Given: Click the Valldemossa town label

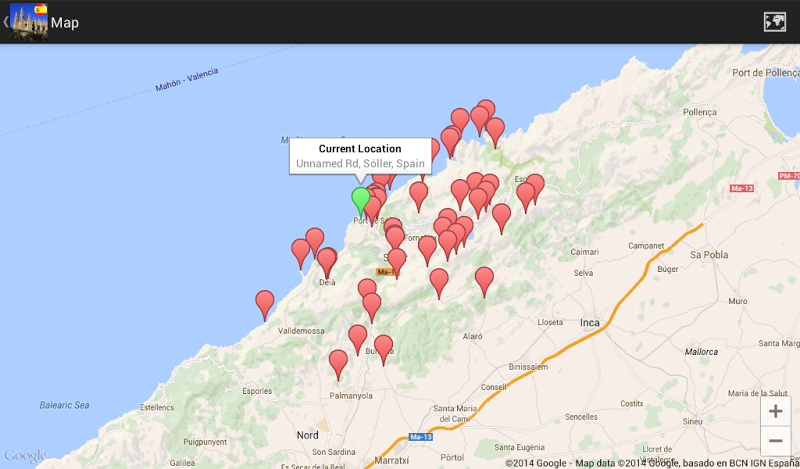Looking at the screenshot, I should point(301,331).
